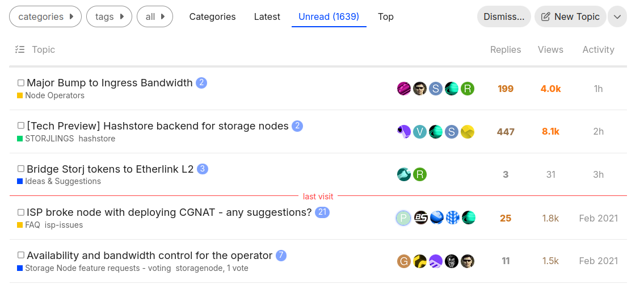Viewport: 644px width, 284px height.
Task: Click the teal 'V' avatar in Hashstore row
Action: (419, 132)
